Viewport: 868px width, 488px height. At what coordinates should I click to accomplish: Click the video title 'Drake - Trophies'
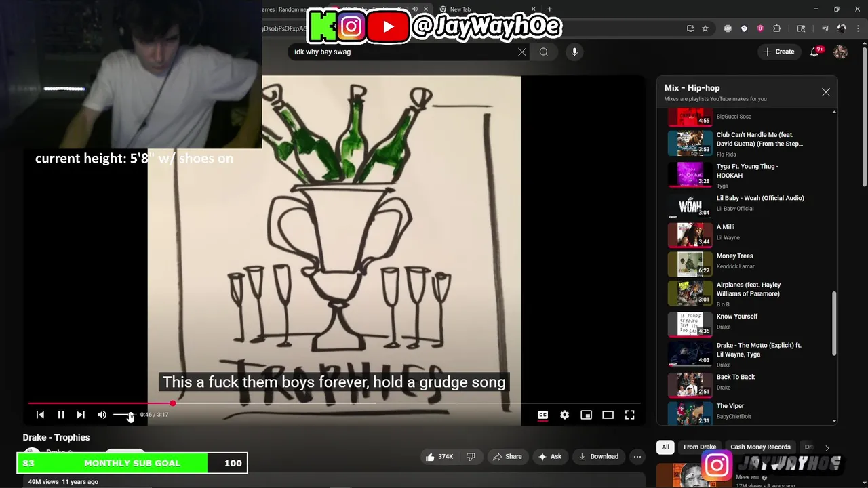[56, 438]
